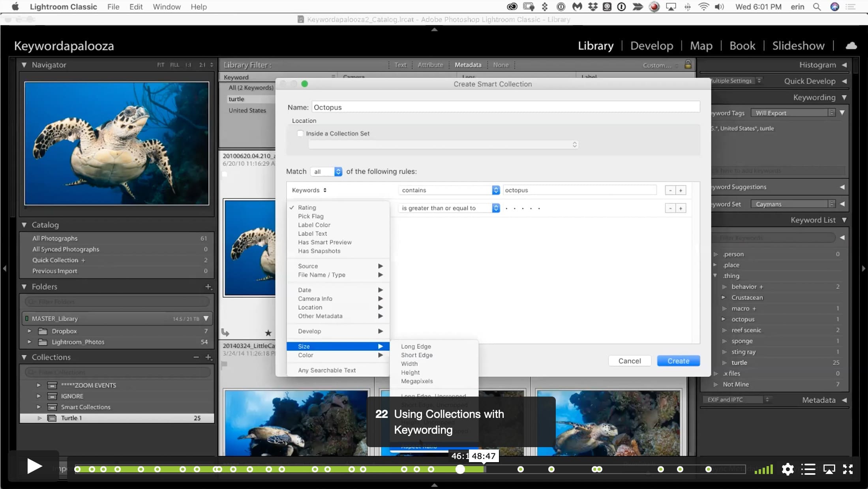
Task: Open the Keywords rule field dropdown
Action: [x=309, y=190]
